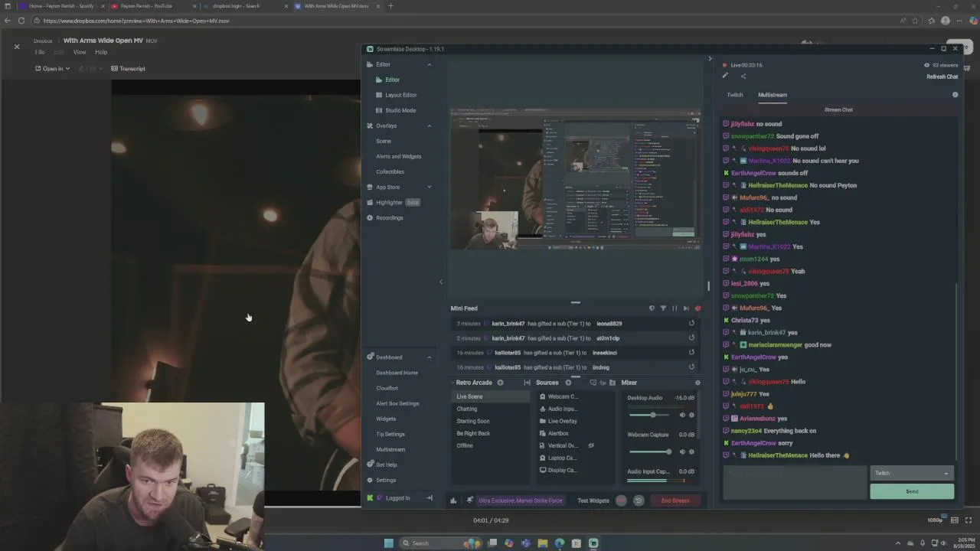Click the share stream icon
This screenshot has height=551, width=980.
pos(743,76)
